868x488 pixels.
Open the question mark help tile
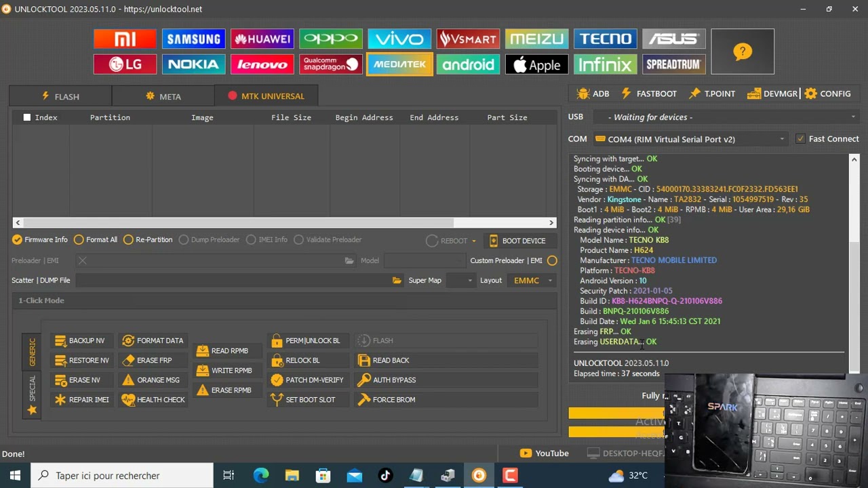(x=743, y=52)
